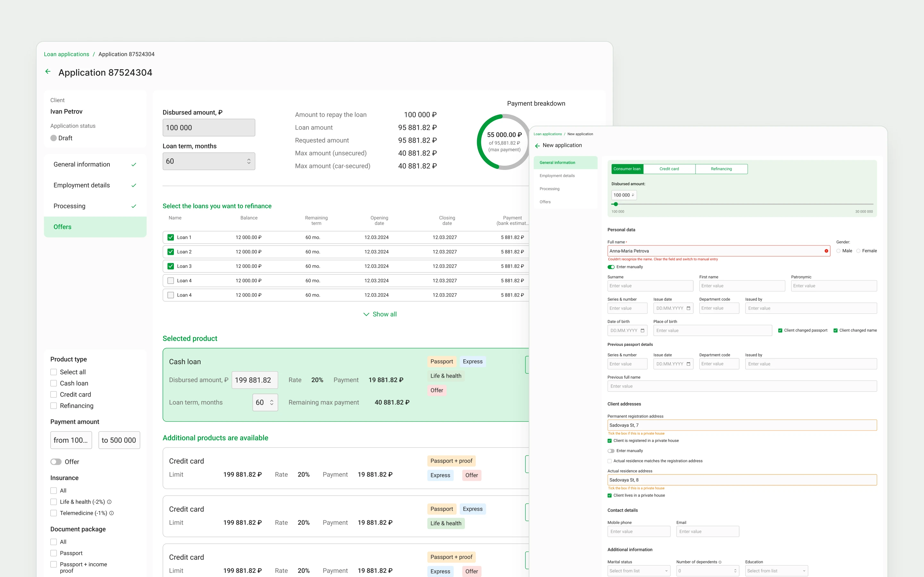This screenshot has width=924, height=577.
Task: Select the Female gender radio button
Action: coord(858,251)
